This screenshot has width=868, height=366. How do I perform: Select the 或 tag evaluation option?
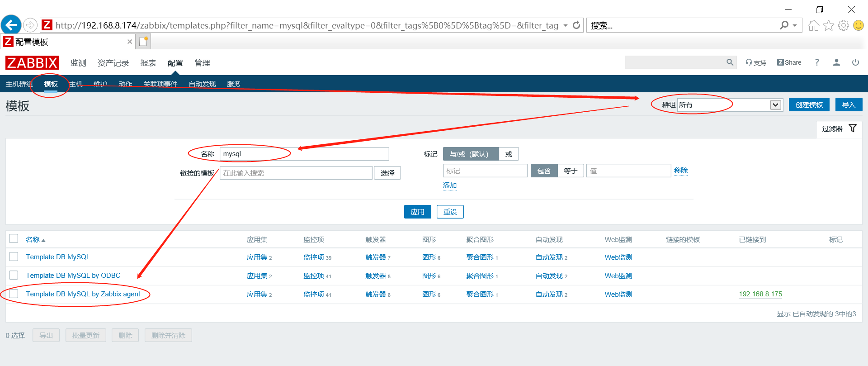pyautogui.click(x=509, y=154)
